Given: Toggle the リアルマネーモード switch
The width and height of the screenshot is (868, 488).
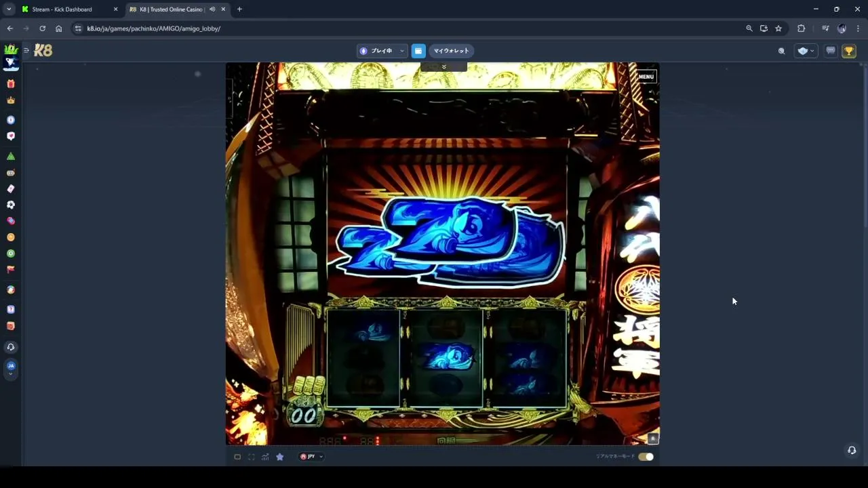Looking at the screenshot, I should 646,457.
